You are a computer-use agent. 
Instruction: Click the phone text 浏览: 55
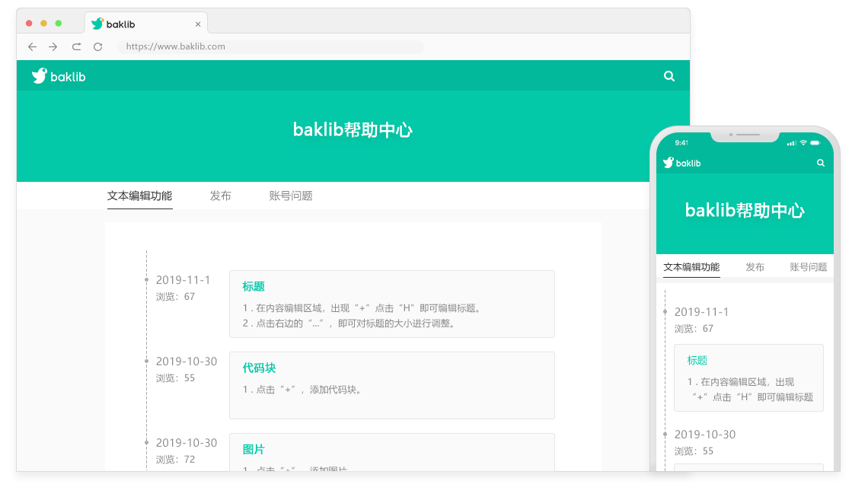(x=694, y=450)
